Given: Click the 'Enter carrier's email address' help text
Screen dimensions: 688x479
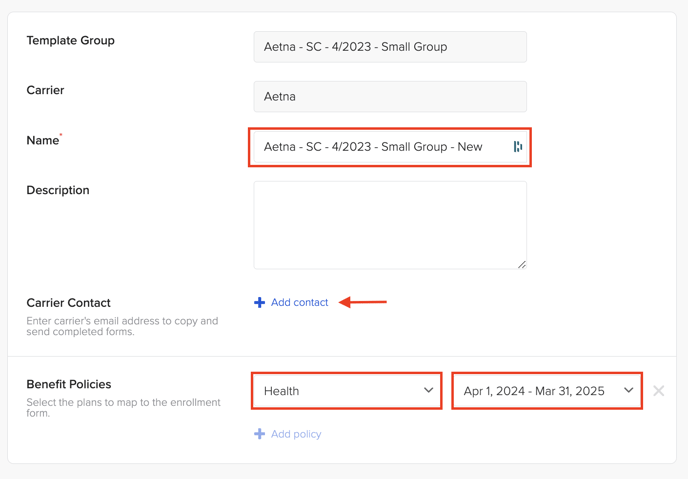Looking at the screenshot, I should click(122, 326).
